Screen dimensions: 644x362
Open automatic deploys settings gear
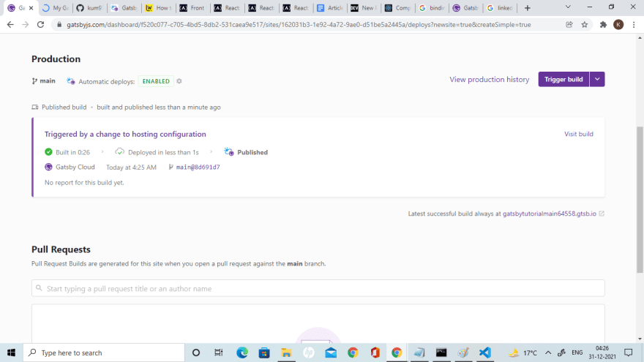(x=179, y=81)
